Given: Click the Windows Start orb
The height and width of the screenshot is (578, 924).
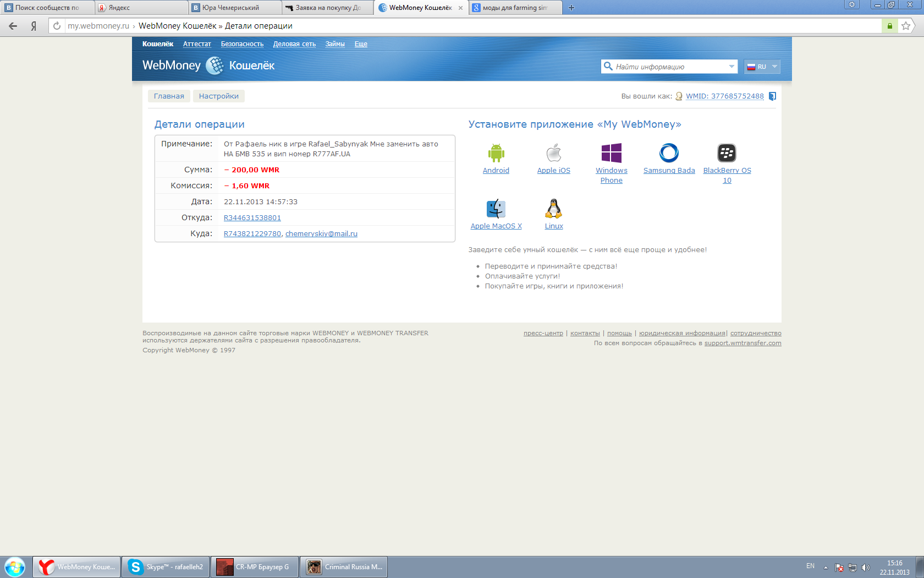Looking at the screenshot, I should coord(15,567).
